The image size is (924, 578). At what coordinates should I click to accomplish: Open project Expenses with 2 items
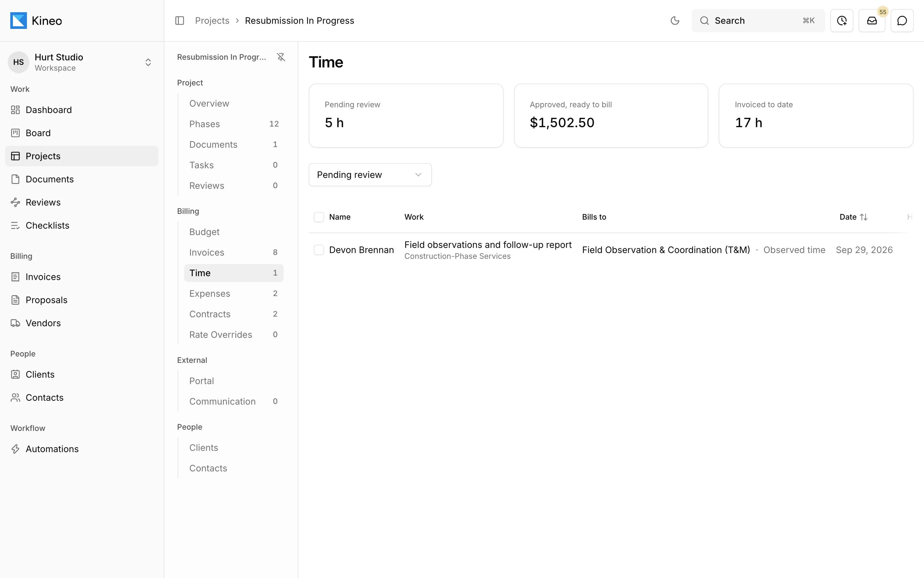[x=234, y=293]
